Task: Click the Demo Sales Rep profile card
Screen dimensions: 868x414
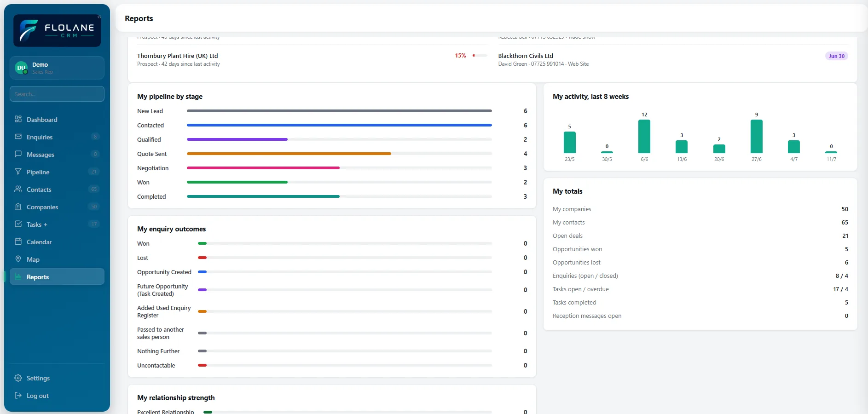Action: coord(57,68)
